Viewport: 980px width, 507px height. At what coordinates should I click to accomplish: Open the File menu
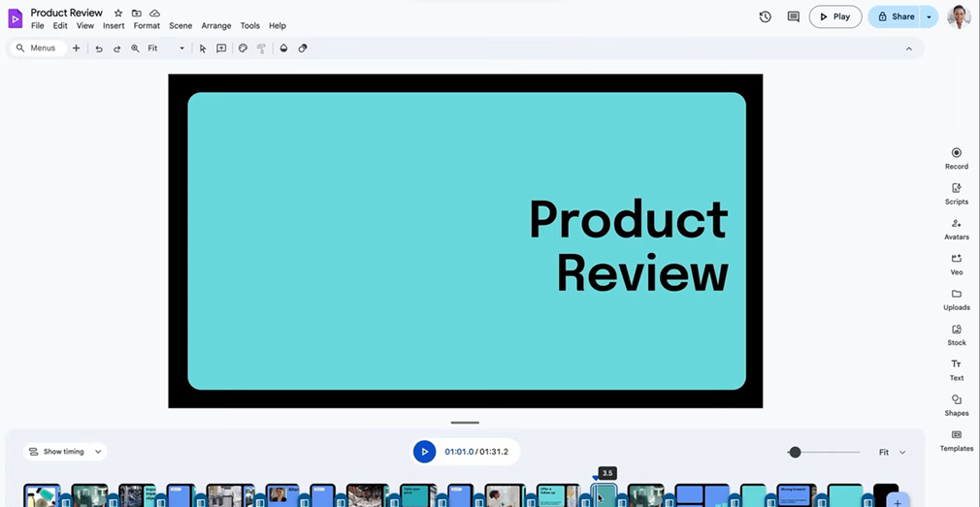pos(38,25)
